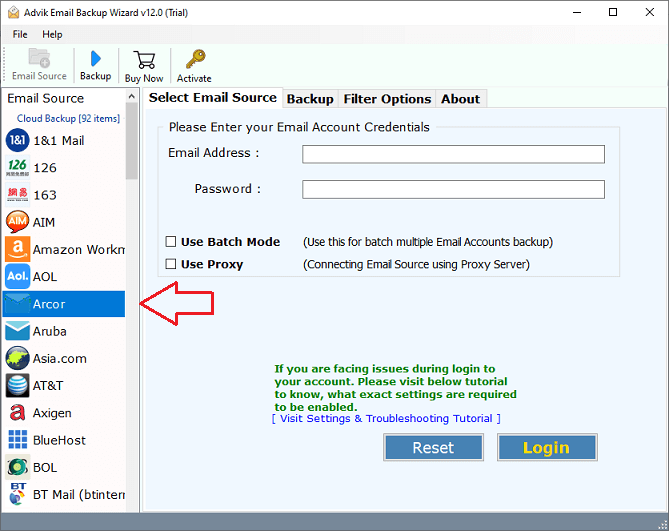Viewport: 669px width, 531px height.
Task: Click the Advik app icon in title bar
Action: 13,12
